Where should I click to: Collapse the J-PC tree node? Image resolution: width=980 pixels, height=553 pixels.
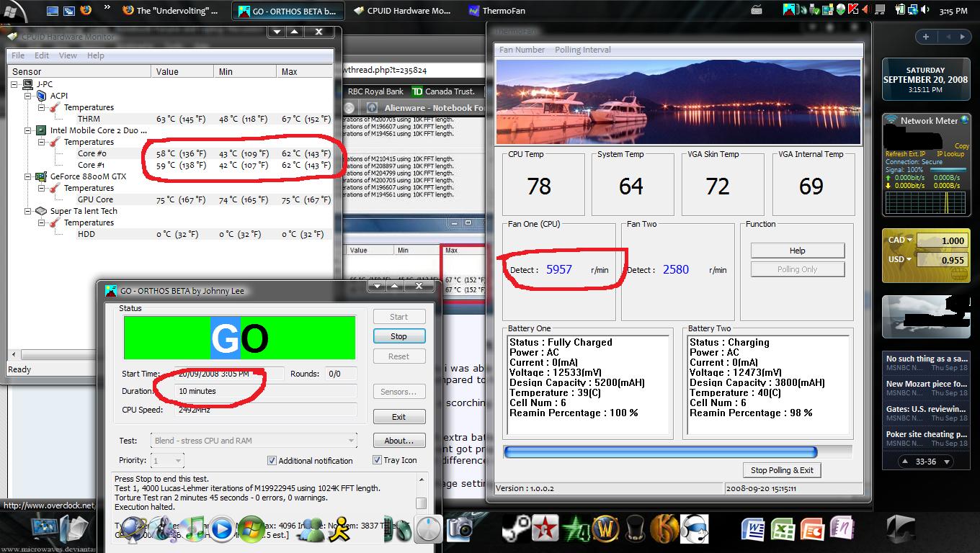[16, 84]
